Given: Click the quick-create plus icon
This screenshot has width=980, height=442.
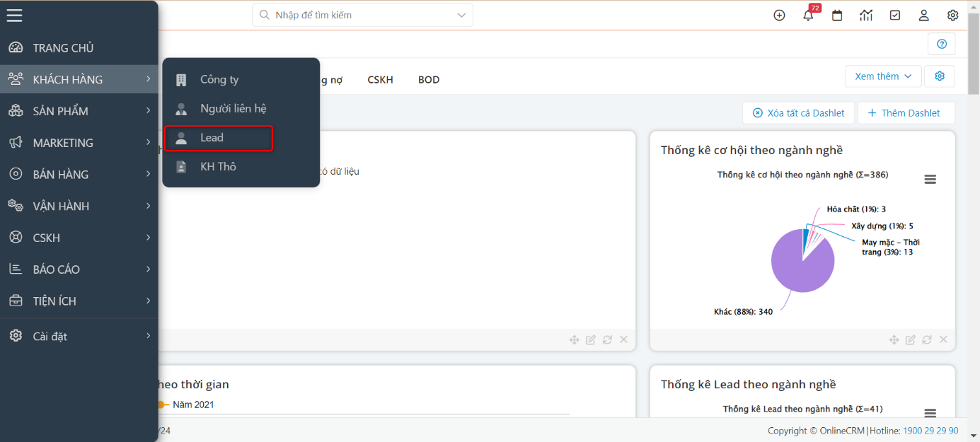Looking at the screenshot, I should click(x=779, y=15).
